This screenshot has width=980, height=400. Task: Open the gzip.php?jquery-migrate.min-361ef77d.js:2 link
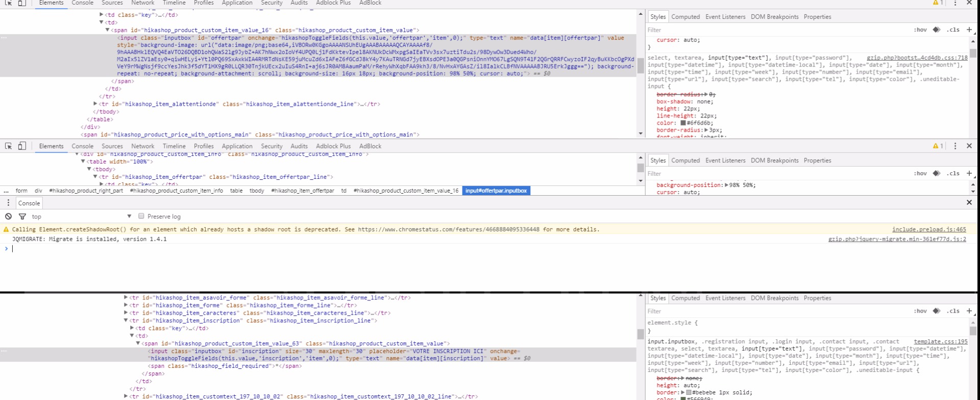coord(897,239)
